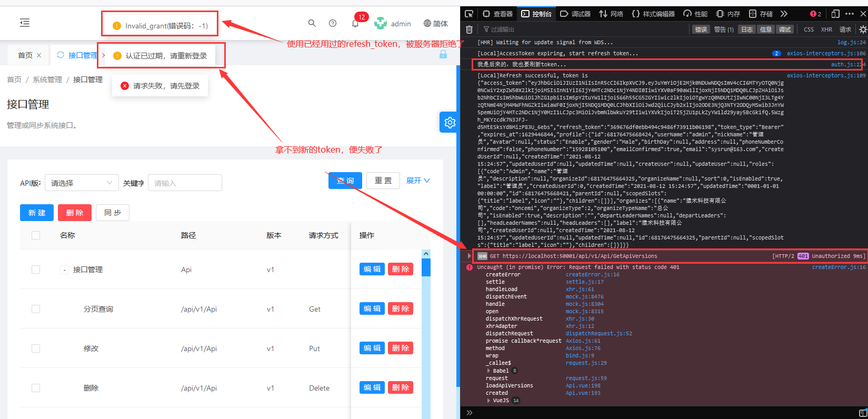Activate the DevTools element picker icon

pos(469,14)
